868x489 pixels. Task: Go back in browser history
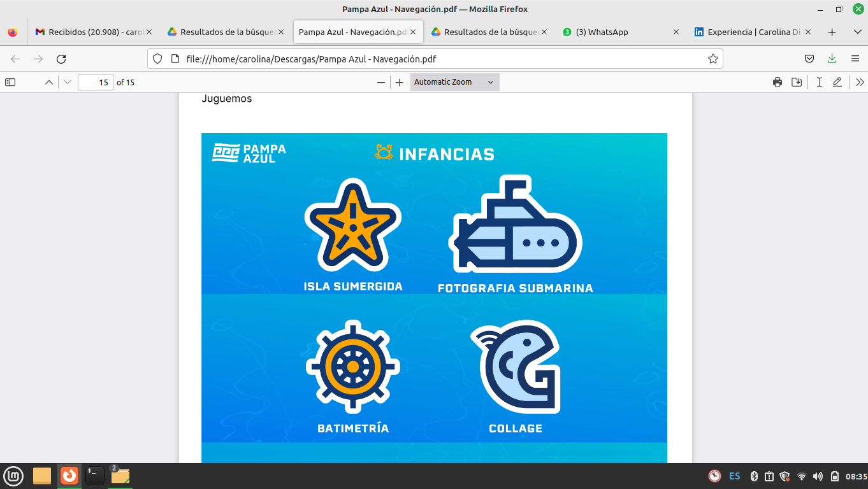pyautogui.click(x=15, y=59)
